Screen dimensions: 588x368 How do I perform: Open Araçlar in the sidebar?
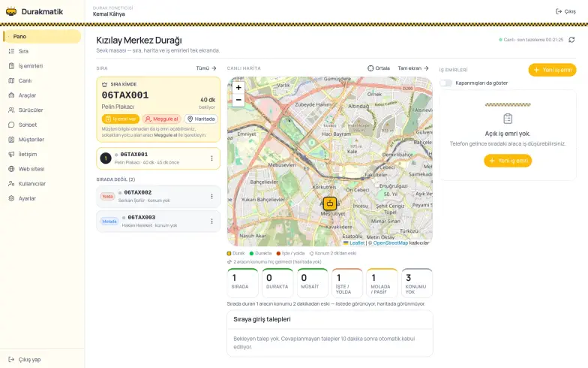point(42,95)
